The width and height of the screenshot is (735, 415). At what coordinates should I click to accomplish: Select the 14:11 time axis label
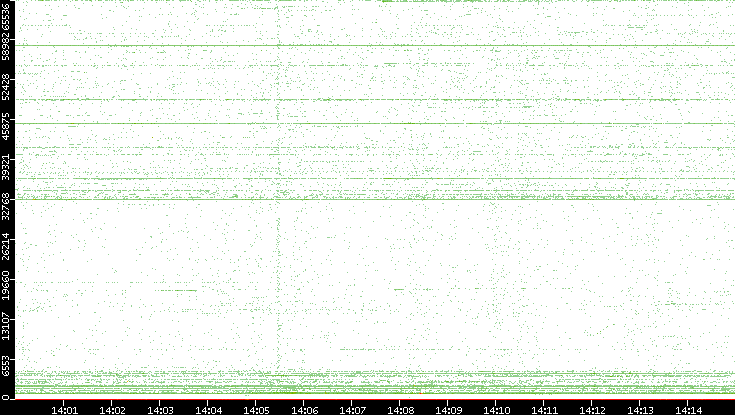(544, 409)
